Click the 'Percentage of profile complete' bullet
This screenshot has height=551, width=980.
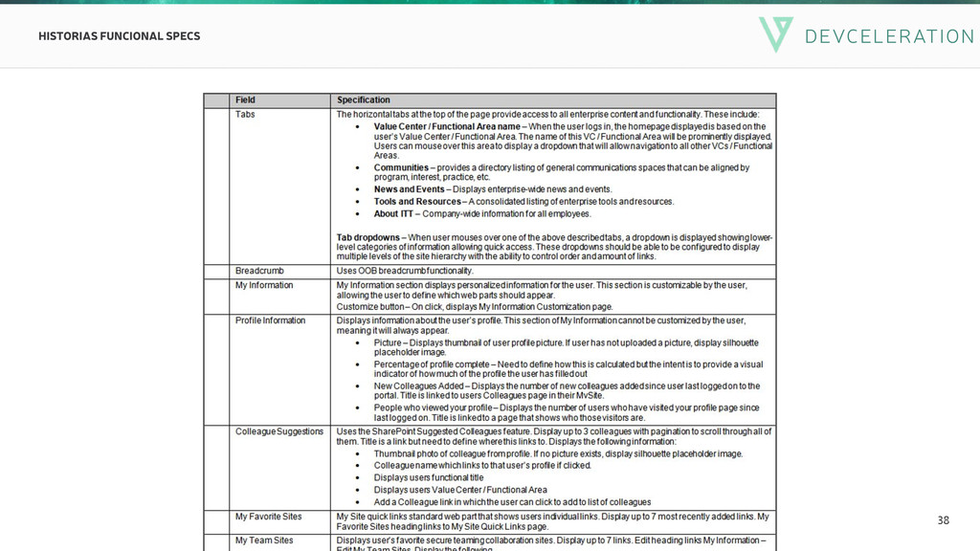pyautogui.click(x=568, y=369)
